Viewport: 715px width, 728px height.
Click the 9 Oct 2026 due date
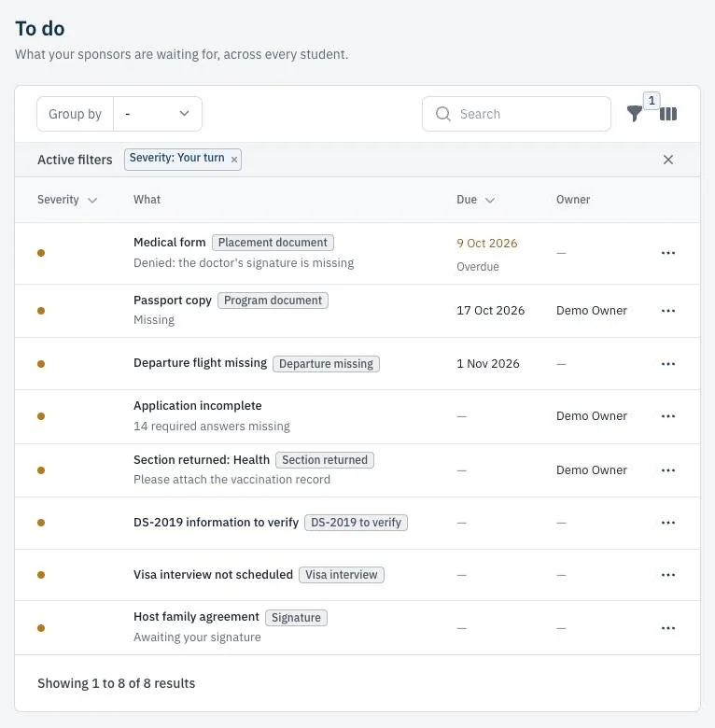click(486, 244)
